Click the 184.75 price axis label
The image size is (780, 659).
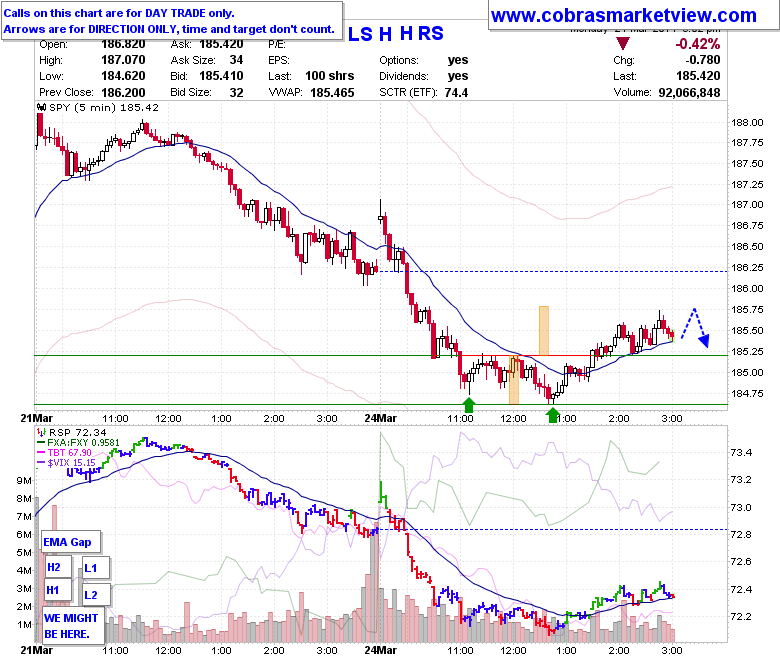pyautogui.click(x=747, y=393)
